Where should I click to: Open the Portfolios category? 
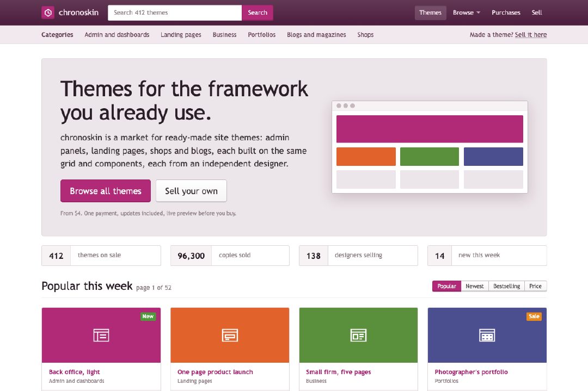click(x=262, y=35)
